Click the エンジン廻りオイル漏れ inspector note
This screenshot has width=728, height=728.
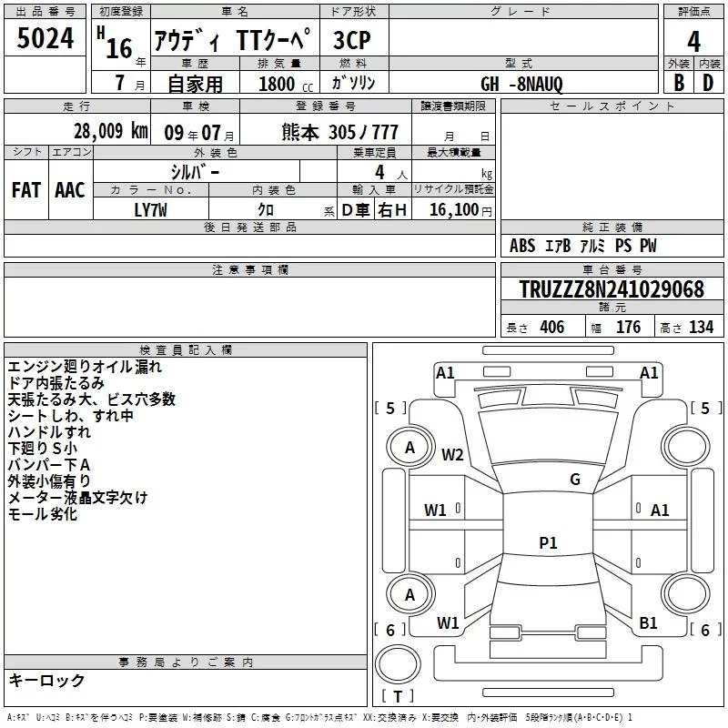point(85,367)
